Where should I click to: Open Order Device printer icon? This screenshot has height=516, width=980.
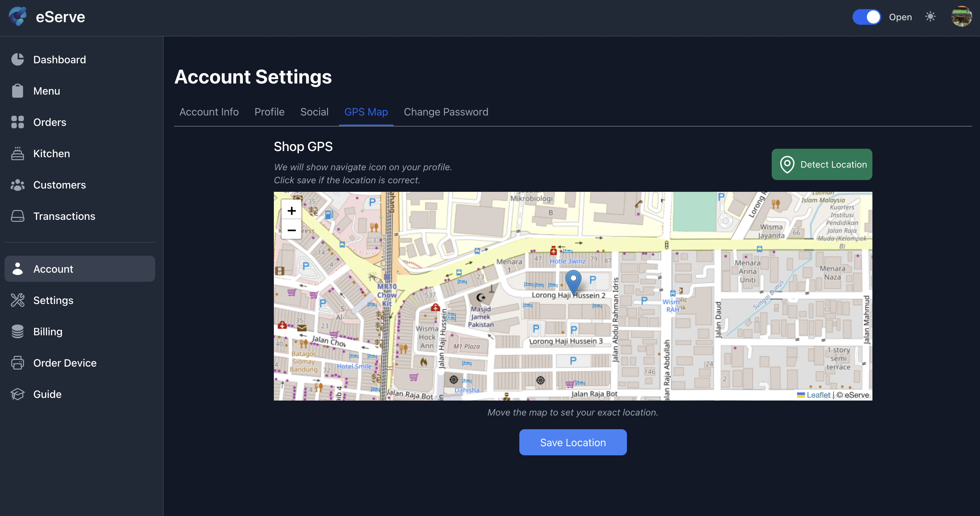point(18,363)
